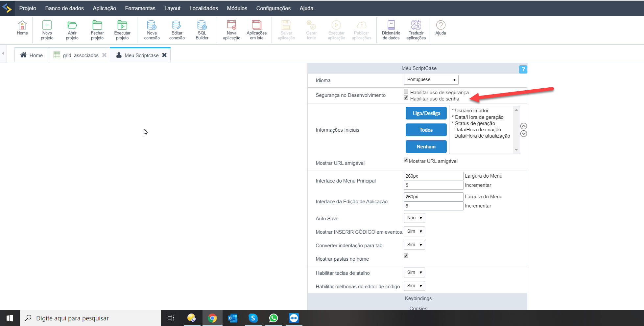Open the Aplicação menu
Image resolution: width=644 pixels, height=326 pixels.
click(x=104, y=8)
